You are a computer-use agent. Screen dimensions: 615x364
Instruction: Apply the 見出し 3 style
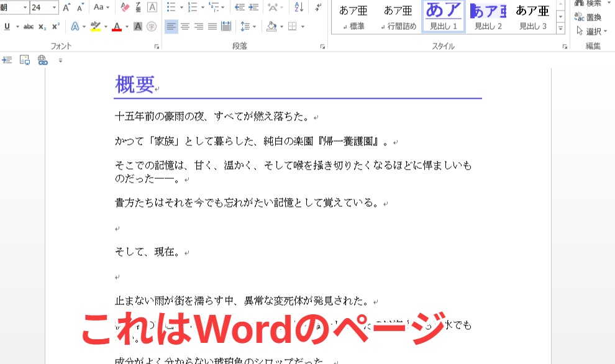pyautogui.click(x=532, y=17)
